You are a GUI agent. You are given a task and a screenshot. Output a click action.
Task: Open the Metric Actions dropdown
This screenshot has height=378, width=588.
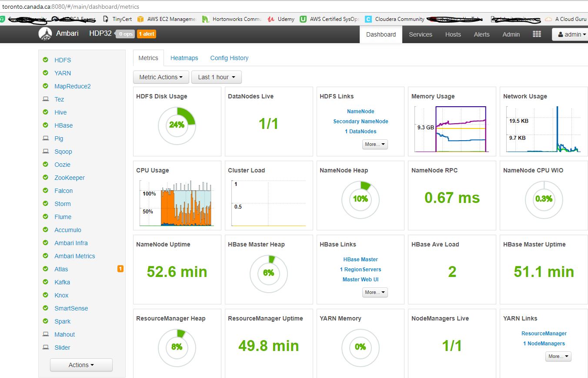tap(160, 77)
